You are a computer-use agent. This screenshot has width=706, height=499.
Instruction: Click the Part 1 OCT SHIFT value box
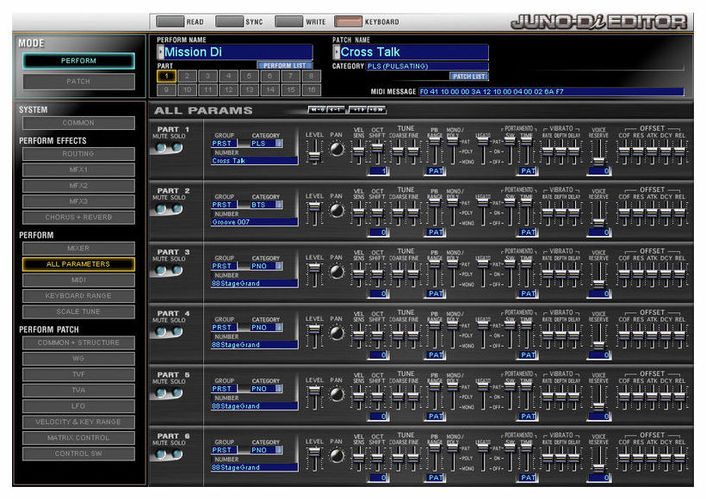[x=378, y=171]
